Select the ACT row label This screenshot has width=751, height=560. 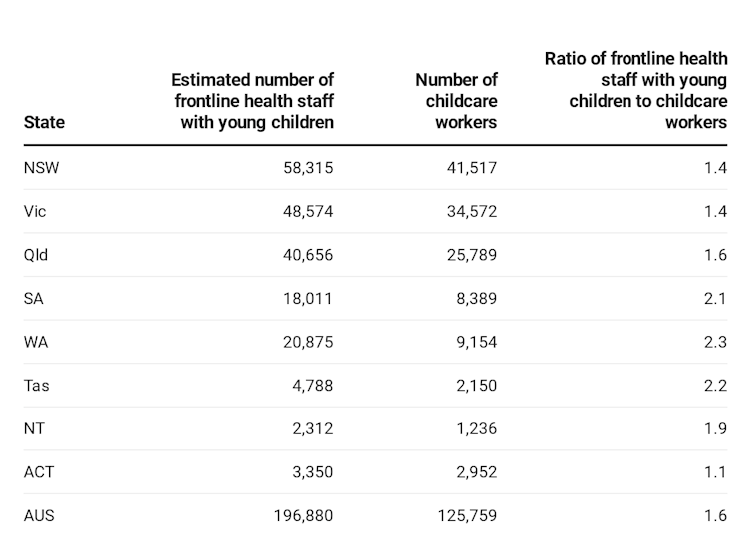click(x=39, y=472)
